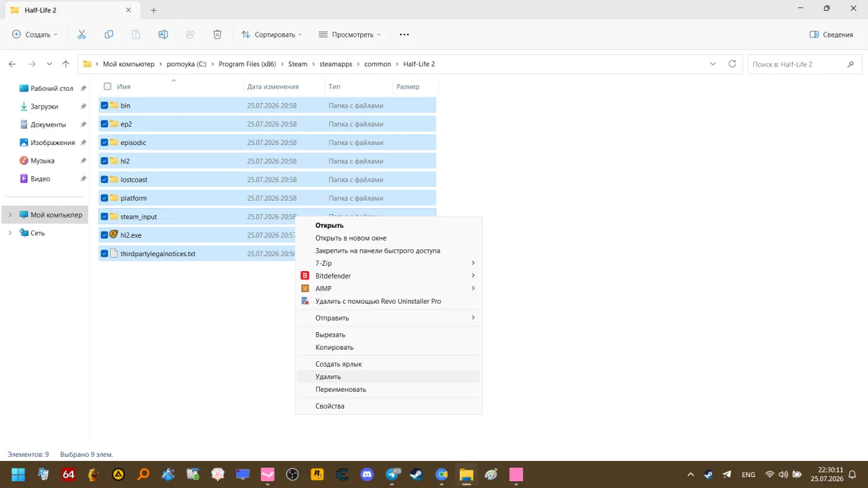
Task: Open Steam from the taskbar
Action: click(416, 474)
